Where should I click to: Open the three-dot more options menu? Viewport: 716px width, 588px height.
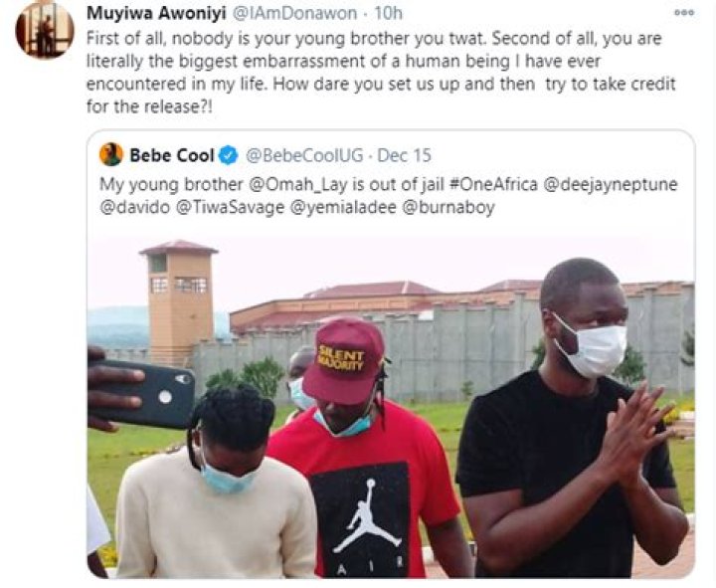click(683, 13)
